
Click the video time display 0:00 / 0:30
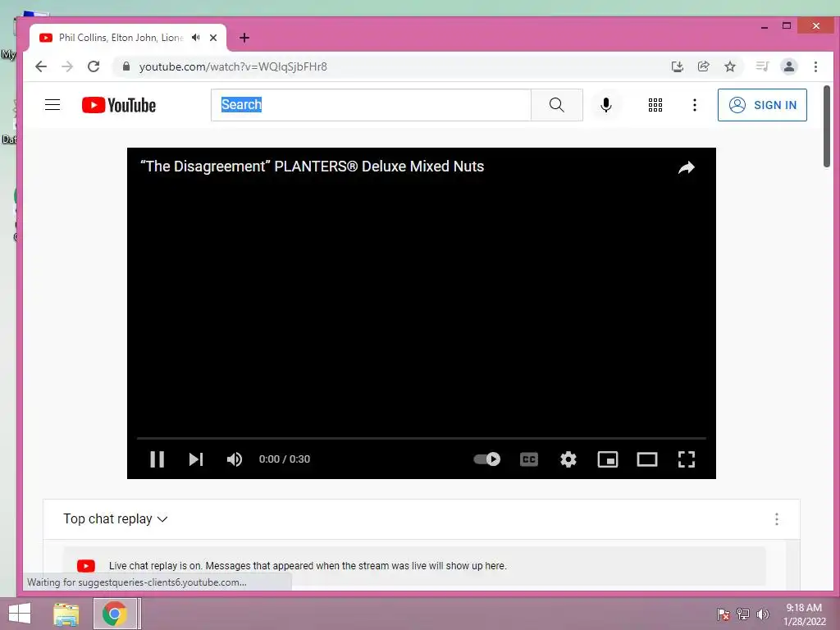coord(285,459)
